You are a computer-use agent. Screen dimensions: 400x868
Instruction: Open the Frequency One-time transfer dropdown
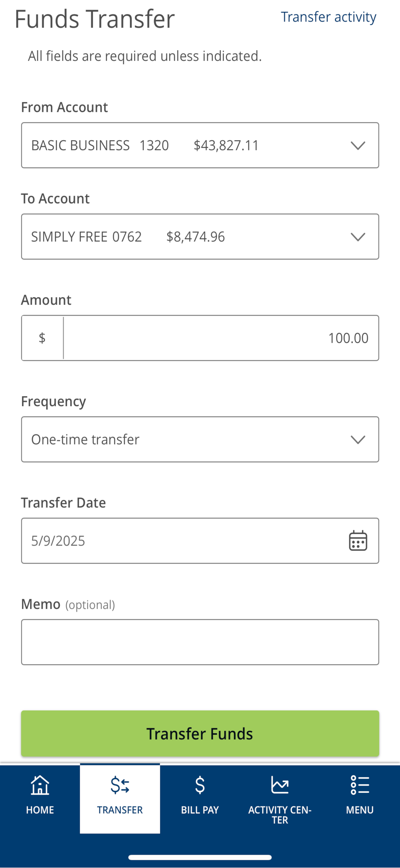click(x=200, y=439)
